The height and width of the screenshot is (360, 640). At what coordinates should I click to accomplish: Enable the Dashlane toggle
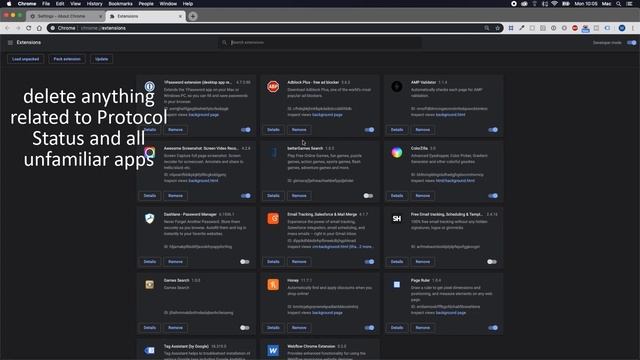pos(244,262)
